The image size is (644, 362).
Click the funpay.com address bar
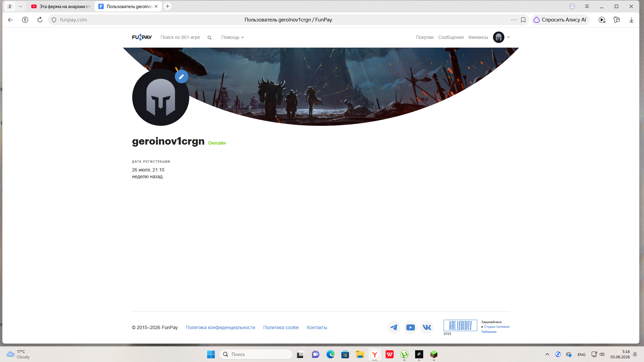click(288, 20)
